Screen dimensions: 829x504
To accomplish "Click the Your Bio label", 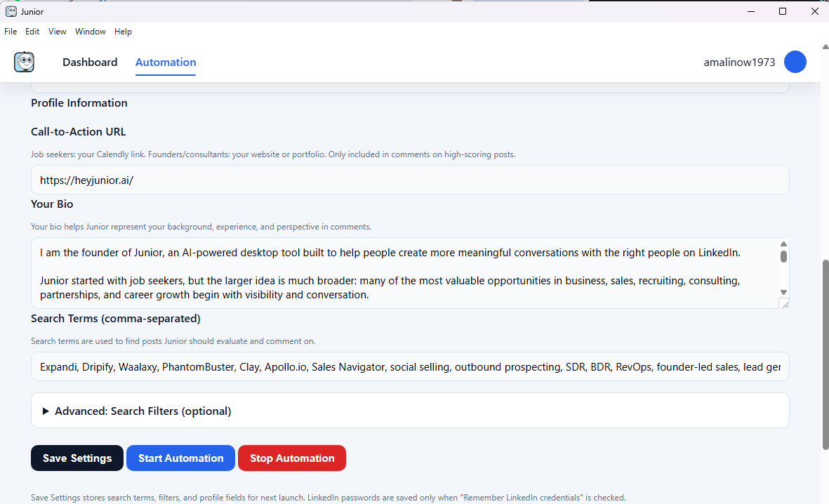I will pos(52,204).
